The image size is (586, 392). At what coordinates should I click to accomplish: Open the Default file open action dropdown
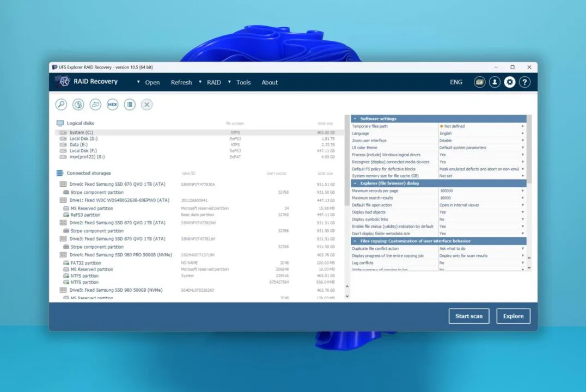click(522, 205)
